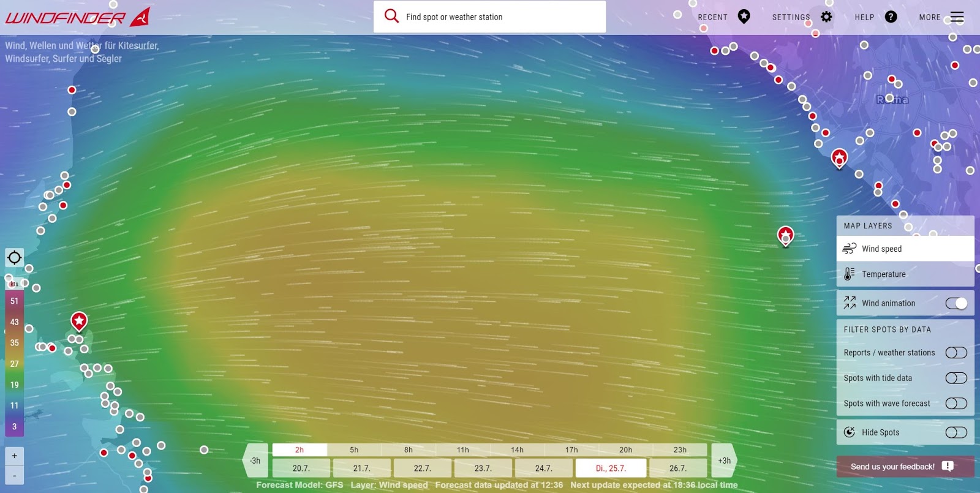Zoom in with the plus button

click(15, 456)
